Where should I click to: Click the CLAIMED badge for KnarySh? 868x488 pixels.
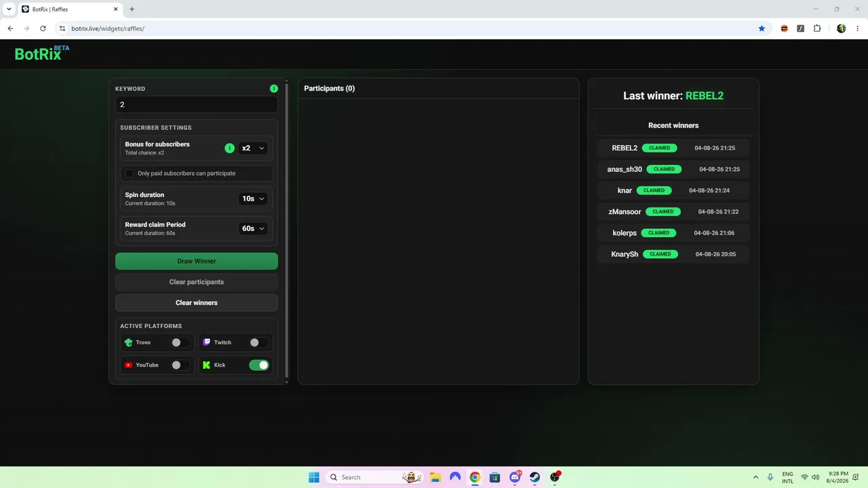point(660,254)
